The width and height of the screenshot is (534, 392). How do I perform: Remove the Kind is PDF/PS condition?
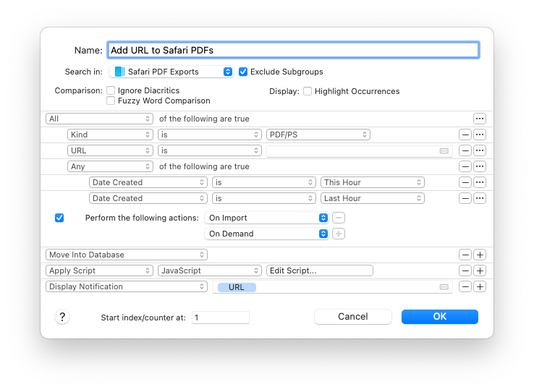click(x=465, y=135)
